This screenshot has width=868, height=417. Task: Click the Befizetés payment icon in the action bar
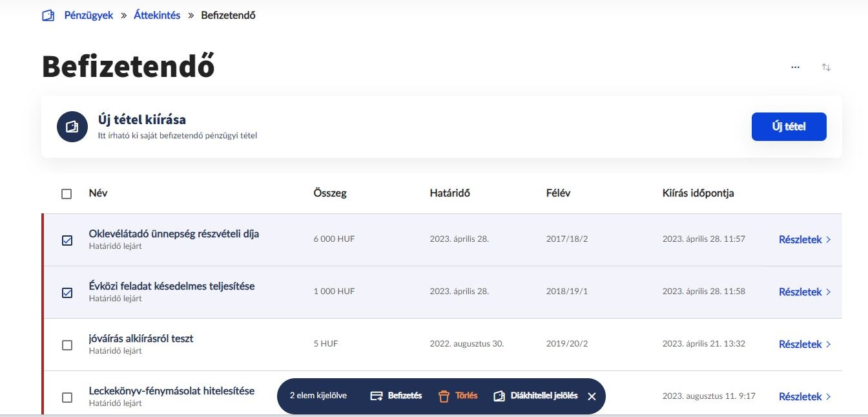pyautogui.click(x=377, y=396)
